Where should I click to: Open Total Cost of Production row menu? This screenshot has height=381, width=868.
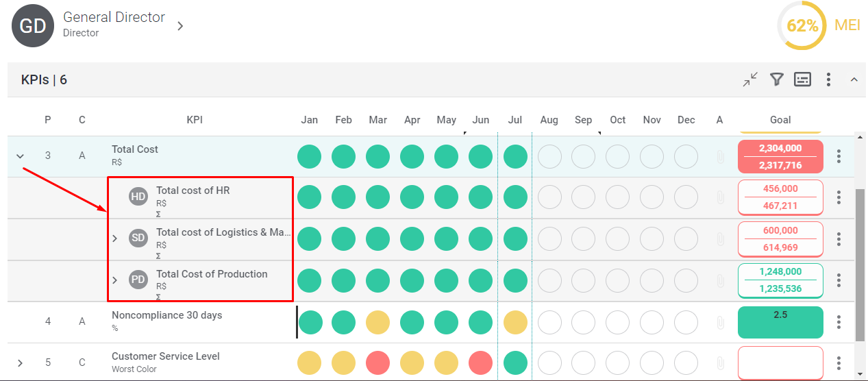pos(839,280)
